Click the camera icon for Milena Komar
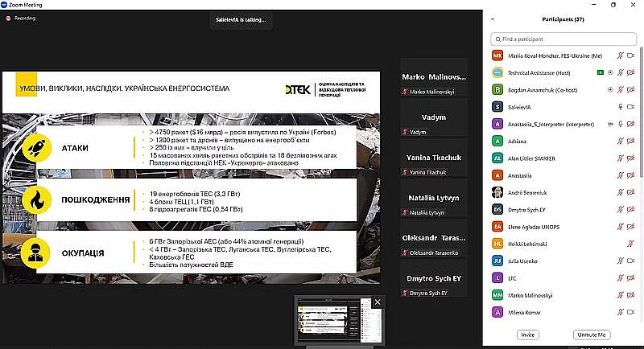The image size is (644, 349). [630, 312]
